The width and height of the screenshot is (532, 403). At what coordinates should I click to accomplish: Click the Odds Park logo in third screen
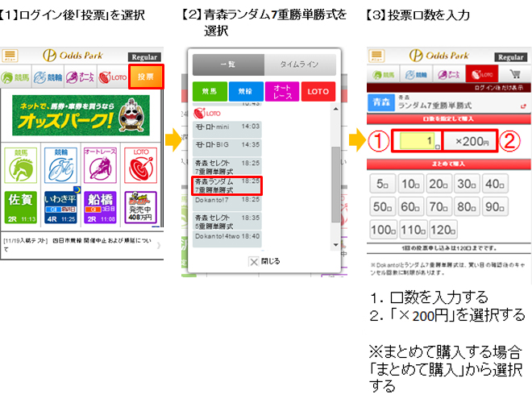439,56
